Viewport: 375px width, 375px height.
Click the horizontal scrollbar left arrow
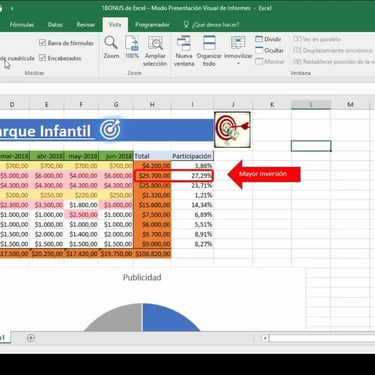(265, 338)
